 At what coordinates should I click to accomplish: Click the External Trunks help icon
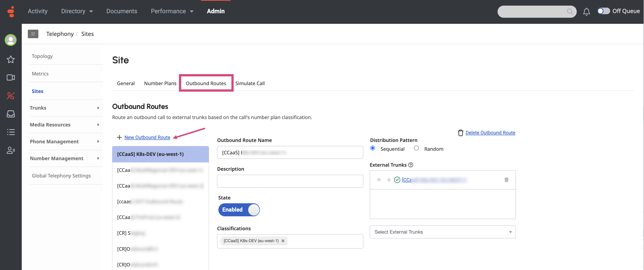[x=411, y=165]
